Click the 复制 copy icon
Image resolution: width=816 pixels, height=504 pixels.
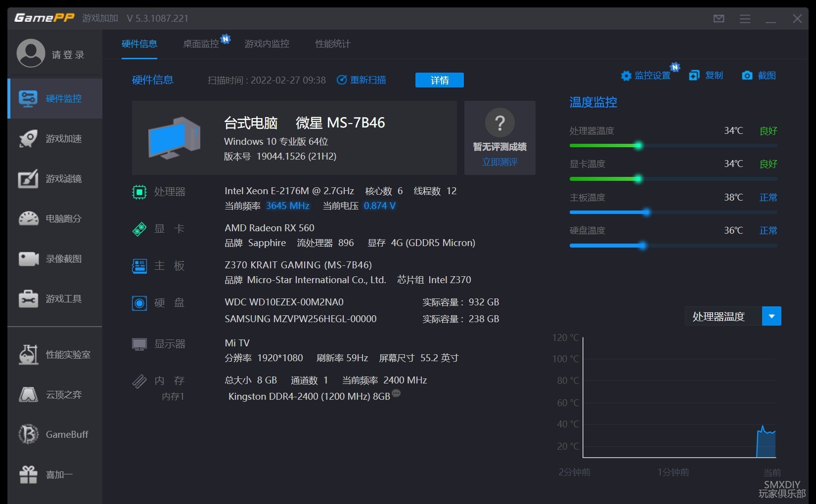(x=694, y=75)
